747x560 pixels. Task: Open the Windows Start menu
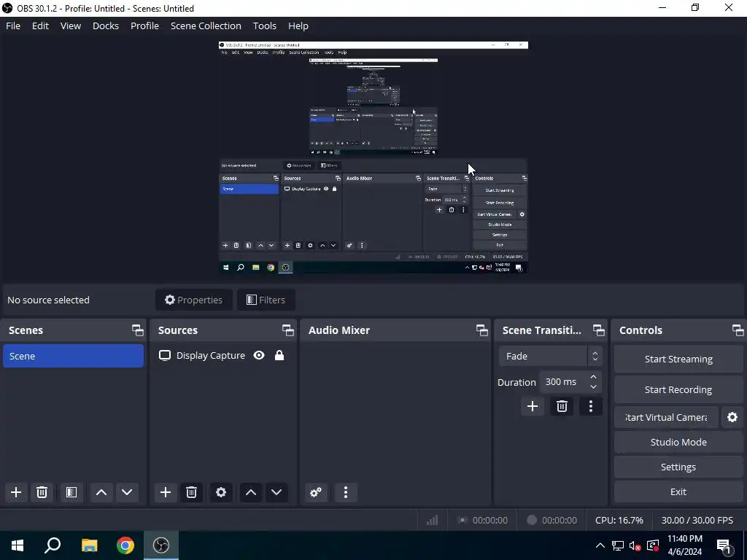coord(18,545)
